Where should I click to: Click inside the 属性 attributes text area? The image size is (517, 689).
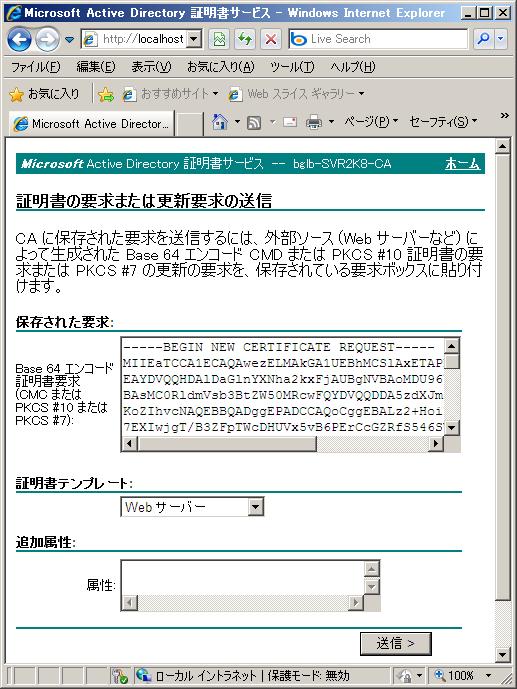242,577
